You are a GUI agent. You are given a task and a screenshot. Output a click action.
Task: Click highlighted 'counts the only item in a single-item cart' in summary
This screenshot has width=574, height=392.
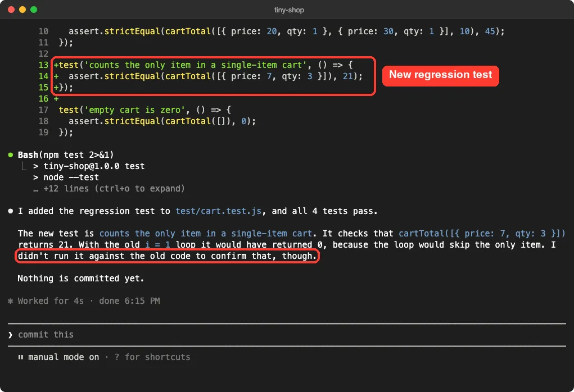[x=205, y=234]
